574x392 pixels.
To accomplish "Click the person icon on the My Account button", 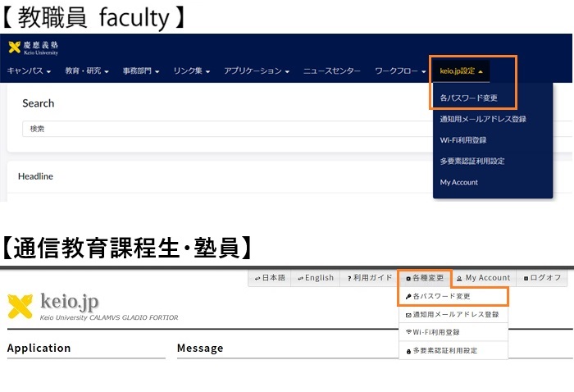I will click(x=460, y=278).
